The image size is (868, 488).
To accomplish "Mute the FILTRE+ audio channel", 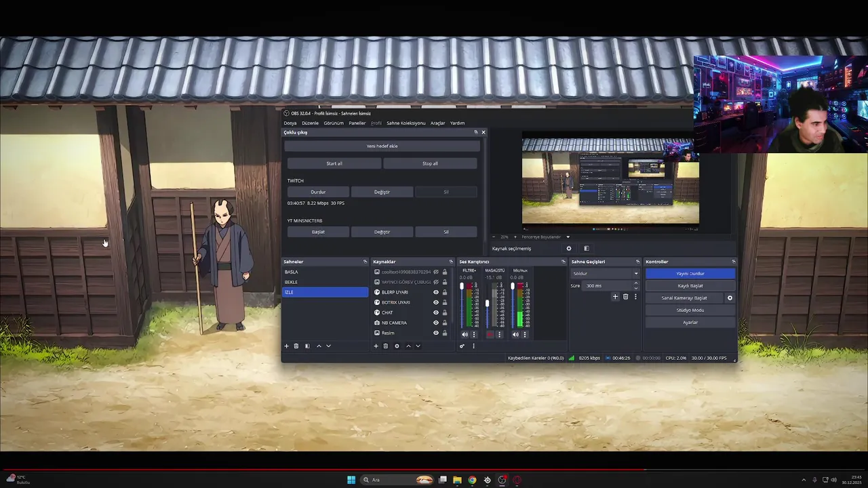I will [465, 334].
